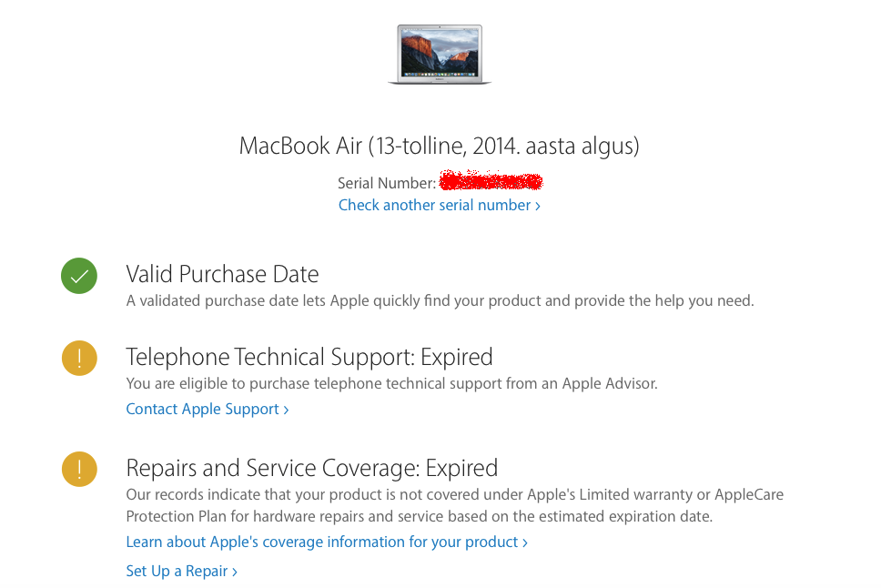
Task: Click the Repairs and Service Coverage: Expired heading
Action: pyautogui.click(x=311, y=468)
